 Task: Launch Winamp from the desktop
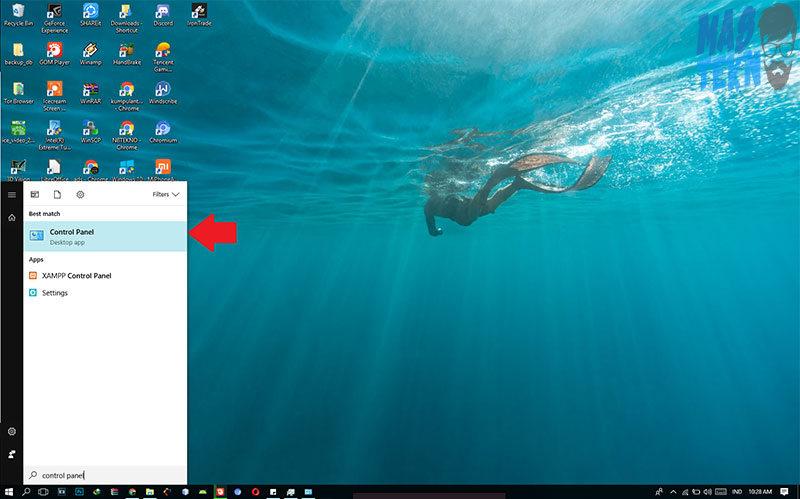90,54
